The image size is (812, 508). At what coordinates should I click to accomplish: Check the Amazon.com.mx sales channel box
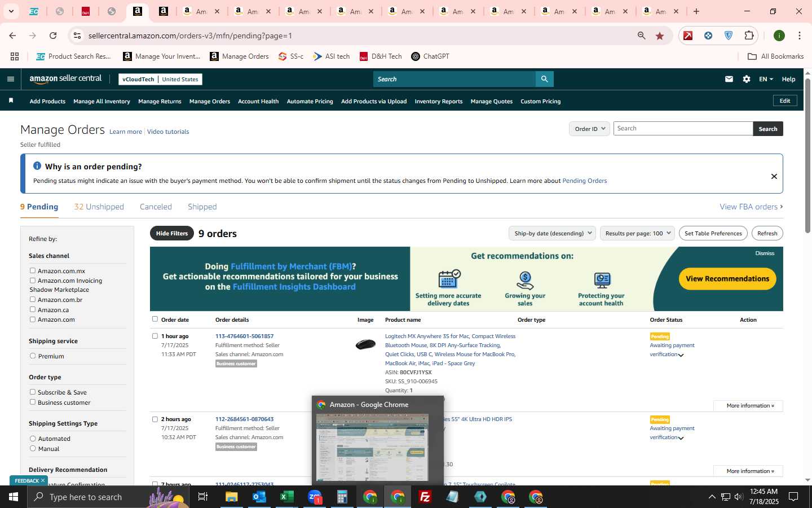point(33,271)
